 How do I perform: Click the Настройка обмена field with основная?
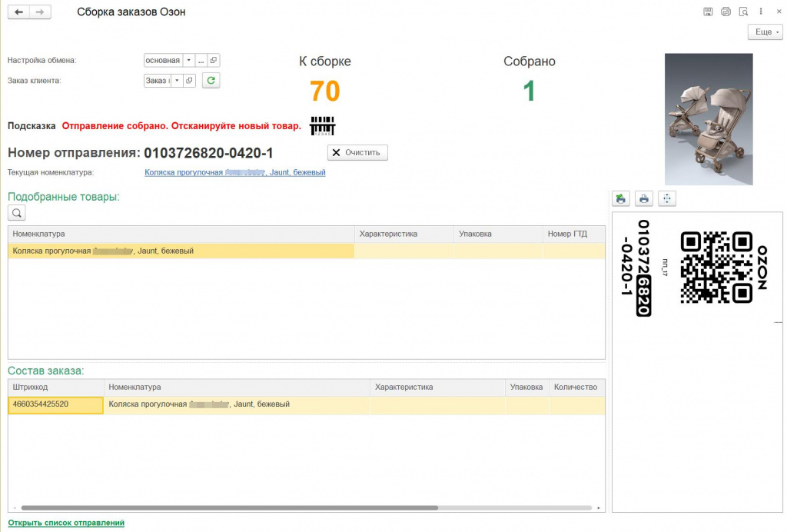pyautogui.click(x=163, y=60)
